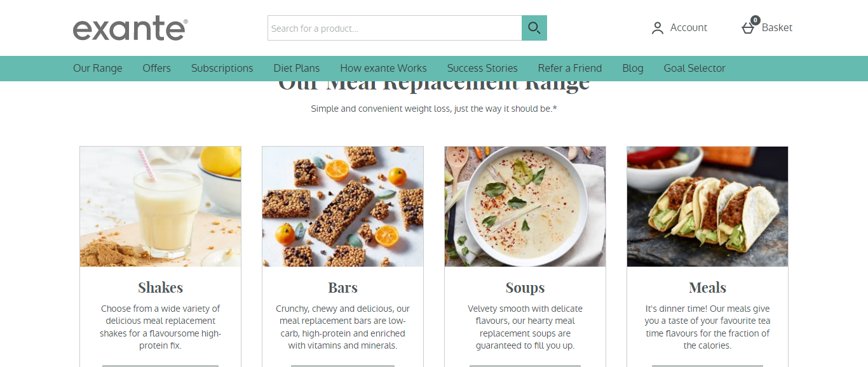Open the Our Range menu
The image size is (868, 367).
(x=98, y=68)
